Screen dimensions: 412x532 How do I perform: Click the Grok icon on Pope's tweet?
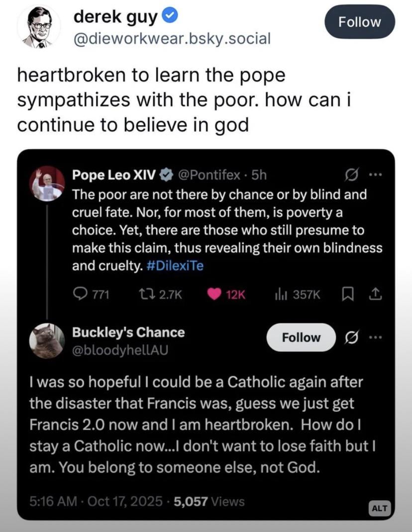pos(352,175)
